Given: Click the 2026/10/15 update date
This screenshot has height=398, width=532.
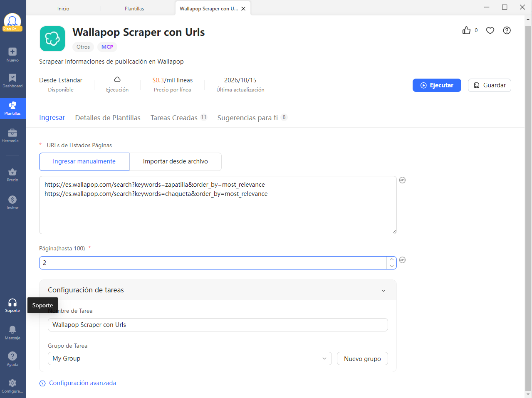Looking at the screenshot, I should 240,80.
